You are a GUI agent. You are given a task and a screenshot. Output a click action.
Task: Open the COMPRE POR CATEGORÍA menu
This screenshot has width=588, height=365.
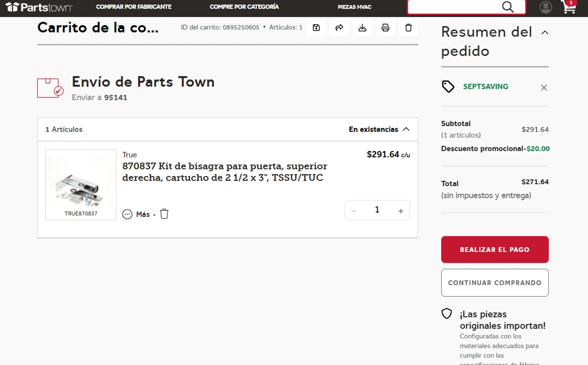click(x=244, y=7)
